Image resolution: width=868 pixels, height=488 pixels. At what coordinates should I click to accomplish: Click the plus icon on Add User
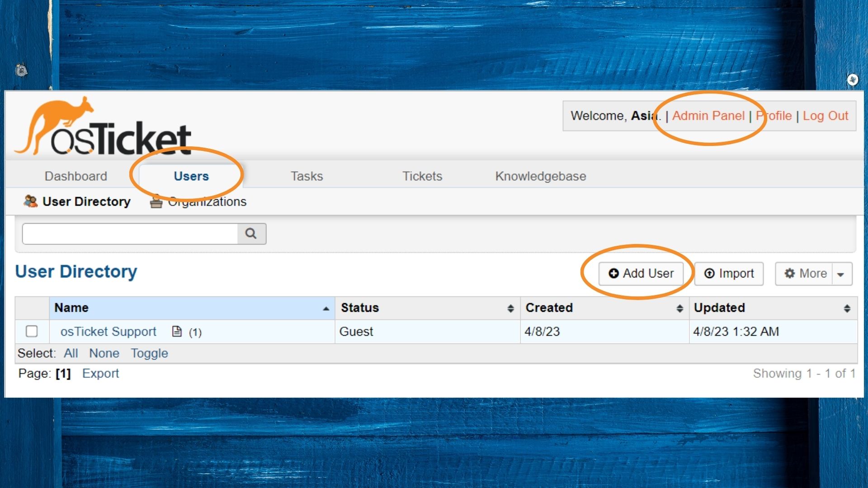[613, 273]
